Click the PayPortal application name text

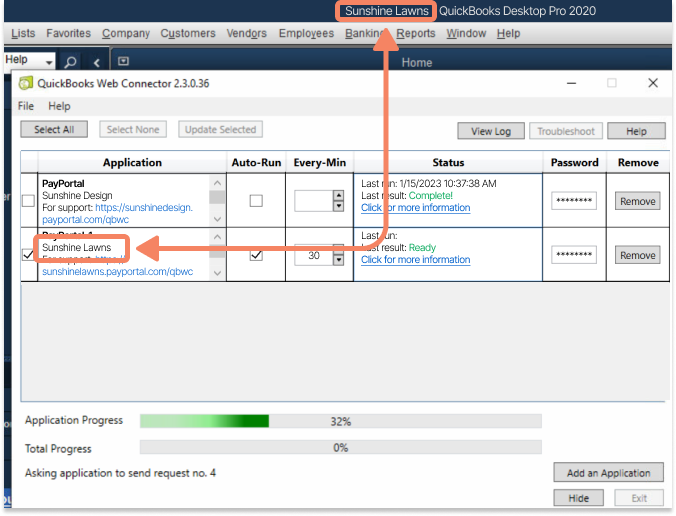[63, 184]
